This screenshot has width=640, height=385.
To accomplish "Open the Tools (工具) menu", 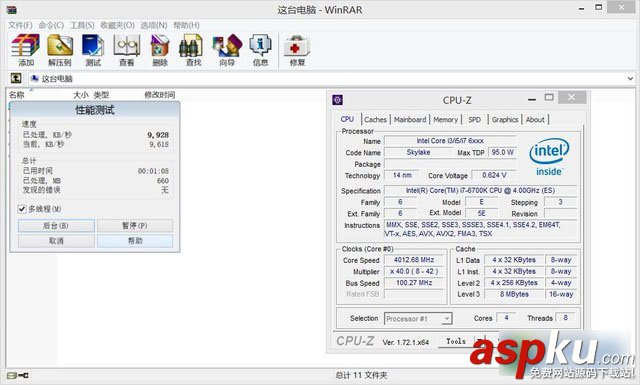I will 82,25.
